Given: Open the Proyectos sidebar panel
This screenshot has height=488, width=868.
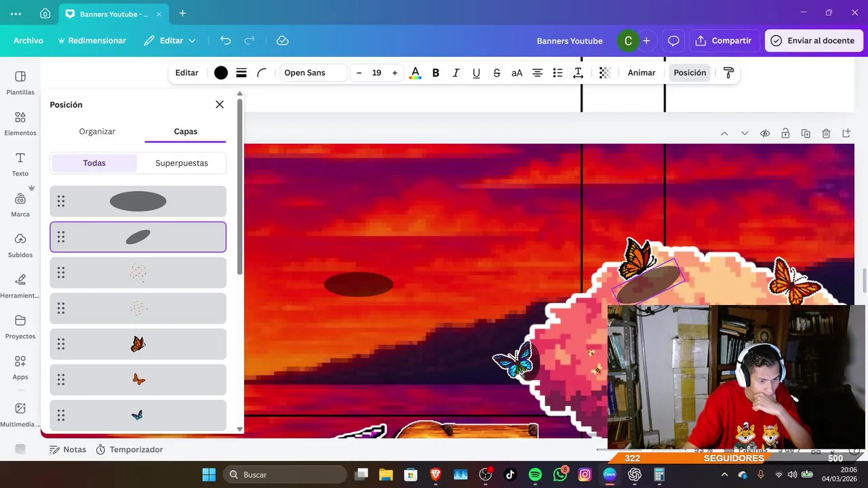Looking at the screenshot, I should (x=20, y=327).
